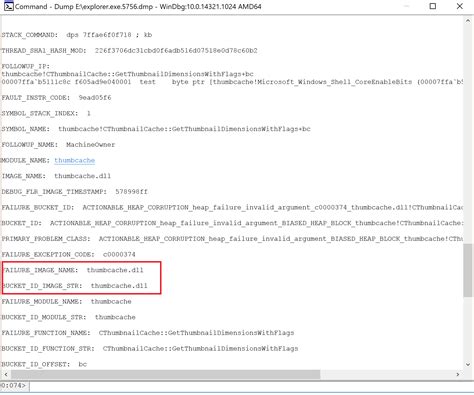Maximize the WinDbg Command window
This screenshot has height=395, width=474.
[433, 6]
